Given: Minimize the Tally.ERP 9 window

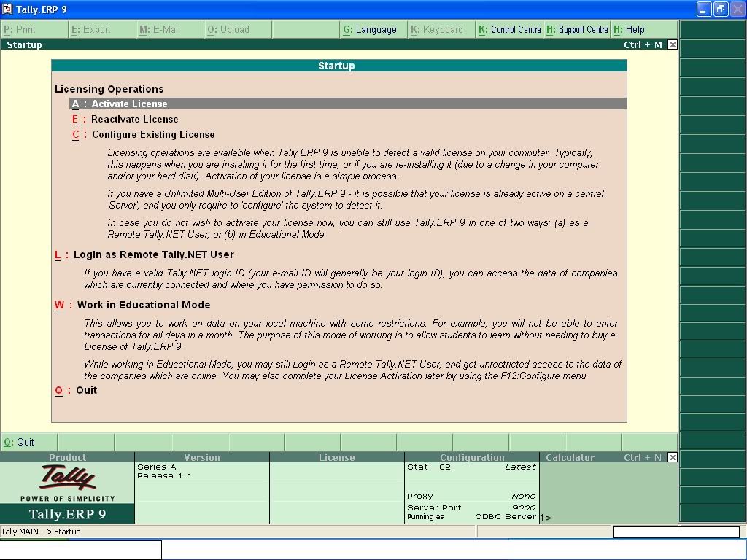Looking at the screenshot, I should (704, 9).
